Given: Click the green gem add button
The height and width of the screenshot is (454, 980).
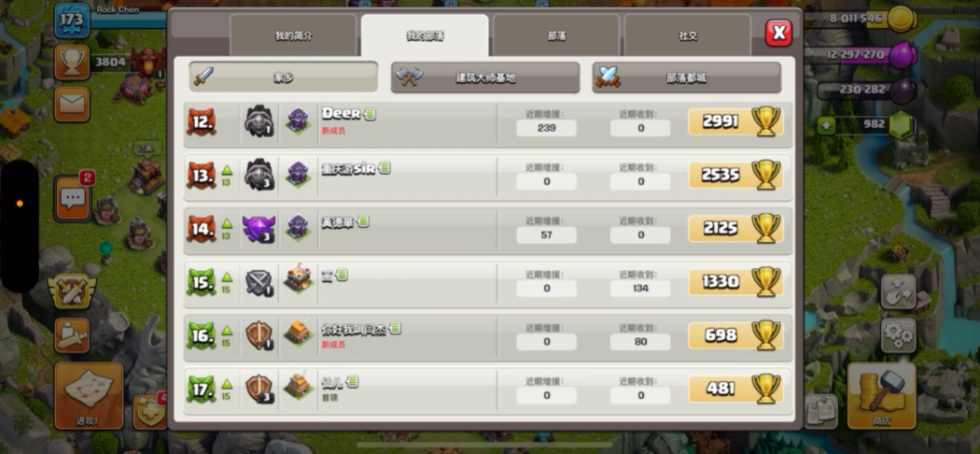Looking at the screenshot, I should (826, 126).
